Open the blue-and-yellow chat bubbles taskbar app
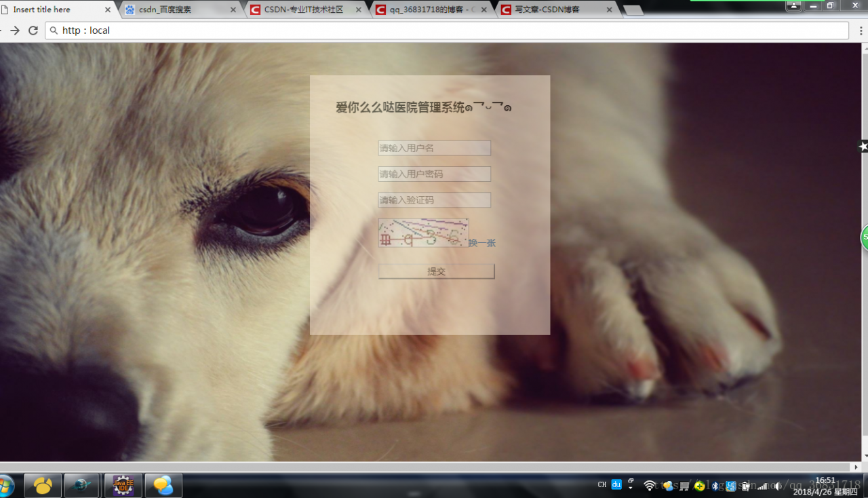Screen dimensions: 868x498 [x=163, y=486]
